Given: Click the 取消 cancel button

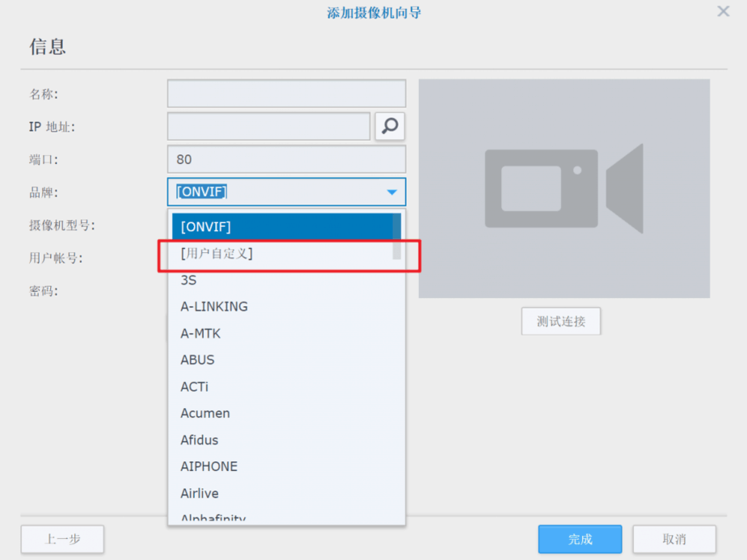Looking at the screenshot, I should point(674,539).
